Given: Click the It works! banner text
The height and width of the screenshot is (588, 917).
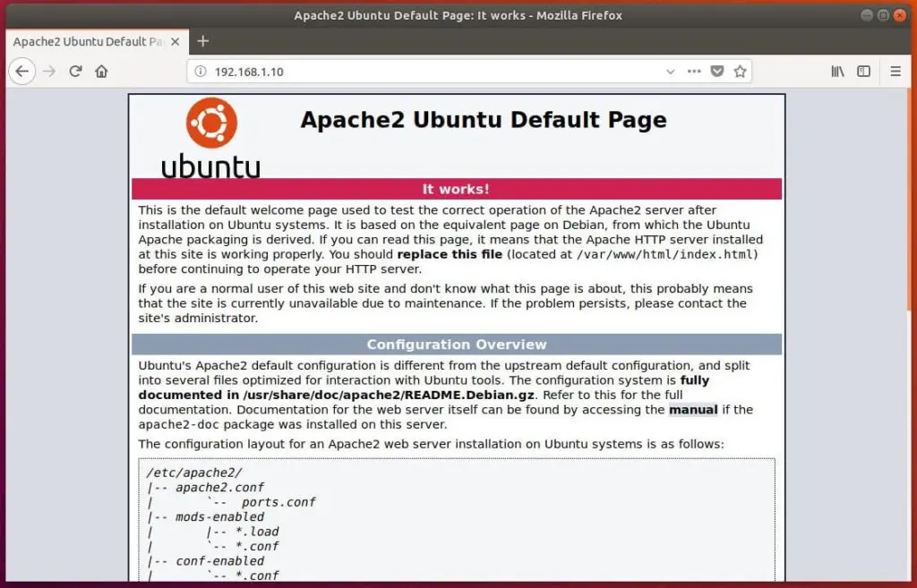Looking at the screenshot, I should 456,190.
